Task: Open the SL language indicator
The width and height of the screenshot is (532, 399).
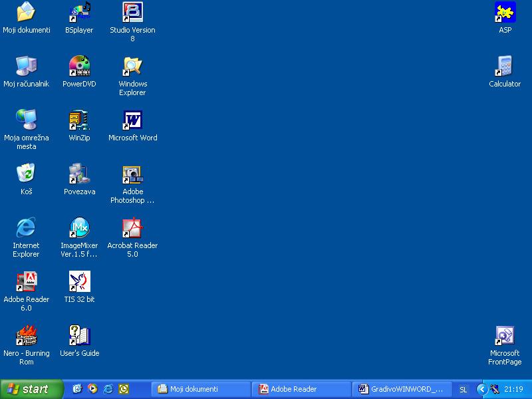Action: (463, 389)
